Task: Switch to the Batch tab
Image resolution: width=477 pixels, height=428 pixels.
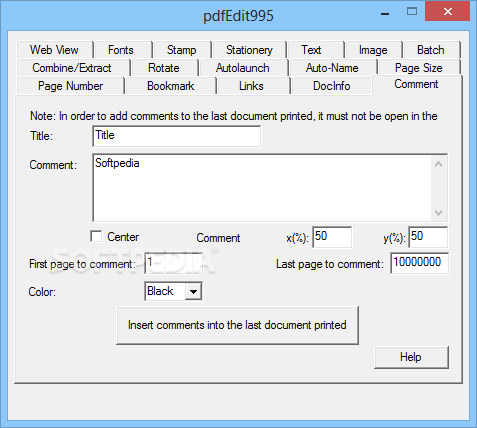Action: (x=431, y=50)
